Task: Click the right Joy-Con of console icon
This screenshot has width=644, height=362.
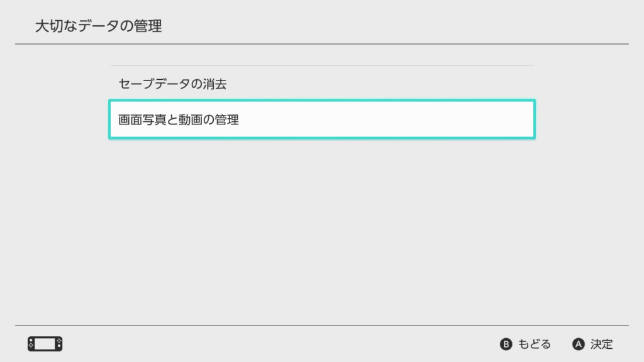Action: [x=59, y=344]
